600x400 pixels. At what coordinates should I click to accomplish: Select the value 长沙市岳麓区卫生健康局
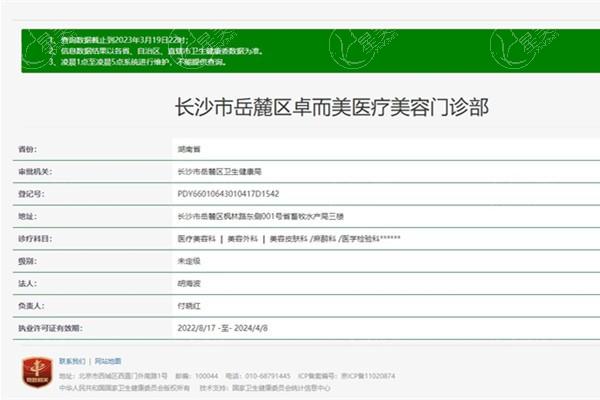click(219, 172)
